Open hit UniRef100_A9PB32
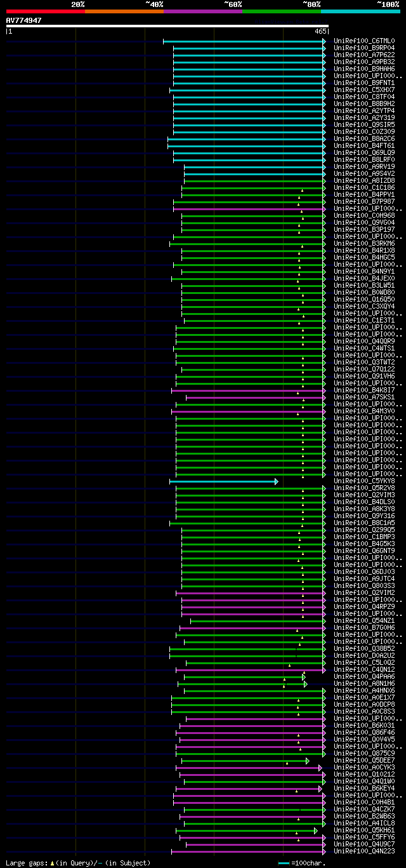The image size is (406, 868). (x=364, y=62)
